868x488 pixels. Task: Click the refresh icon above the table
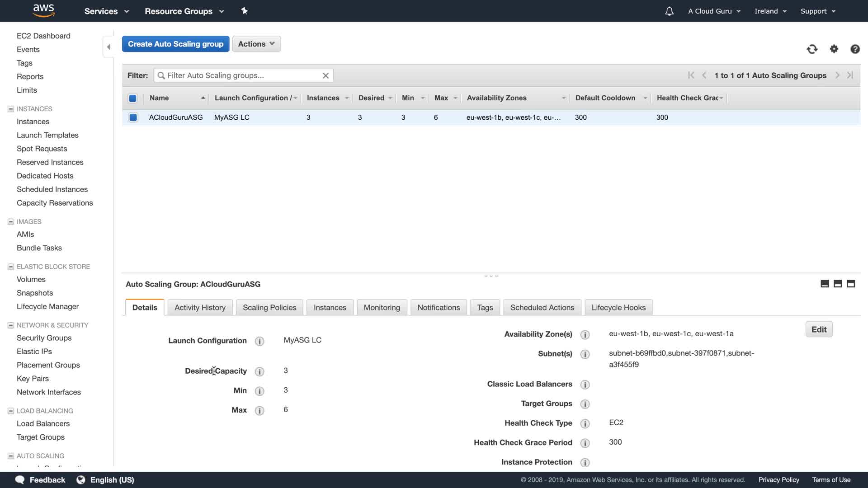812,49
